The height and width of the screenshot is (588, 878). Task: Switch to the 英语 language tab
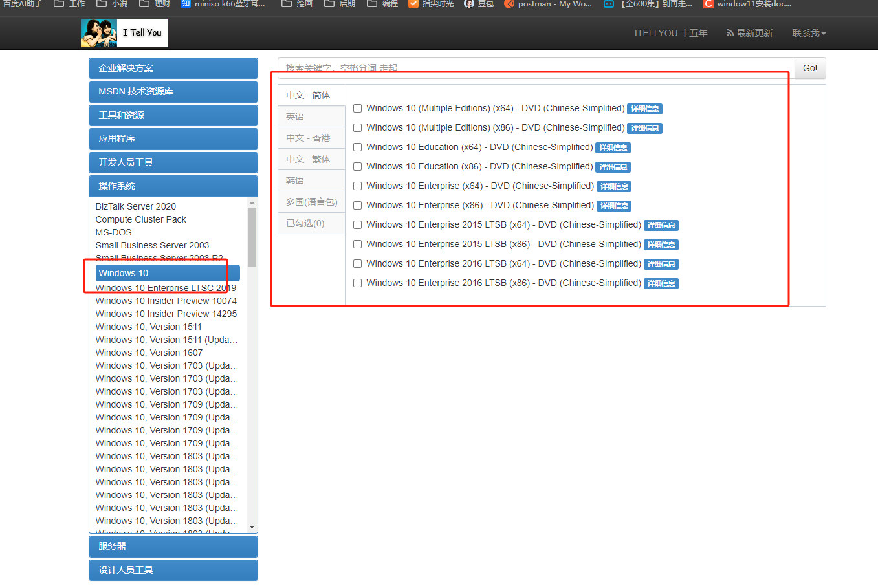click(311, 116)
